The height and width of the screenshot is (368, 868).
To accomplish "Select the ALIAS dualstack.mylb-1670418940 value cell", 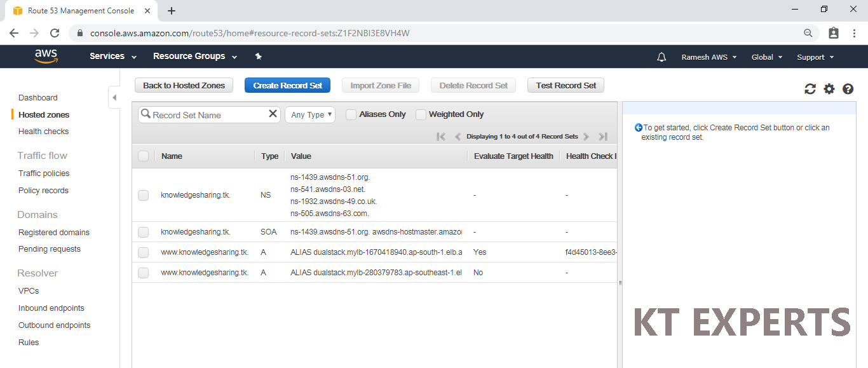I will [x=376, y=252].
